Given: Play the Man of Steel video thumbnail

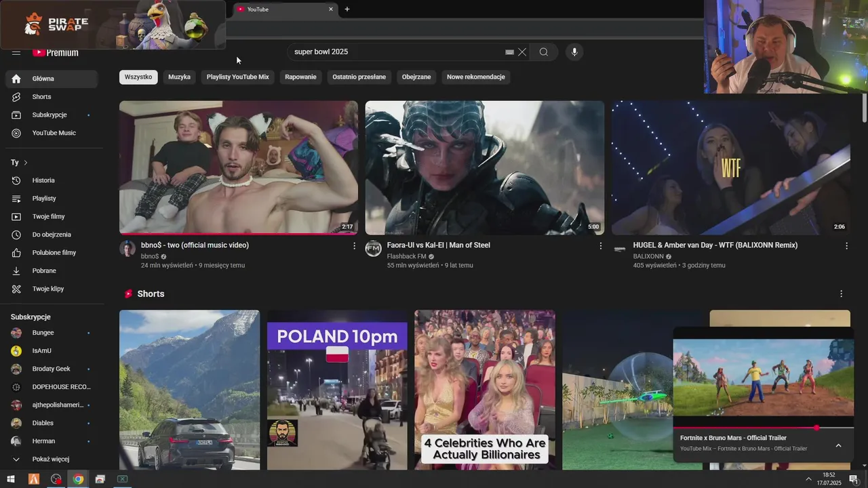Looking at the screenshot, I should coord(485,167).
